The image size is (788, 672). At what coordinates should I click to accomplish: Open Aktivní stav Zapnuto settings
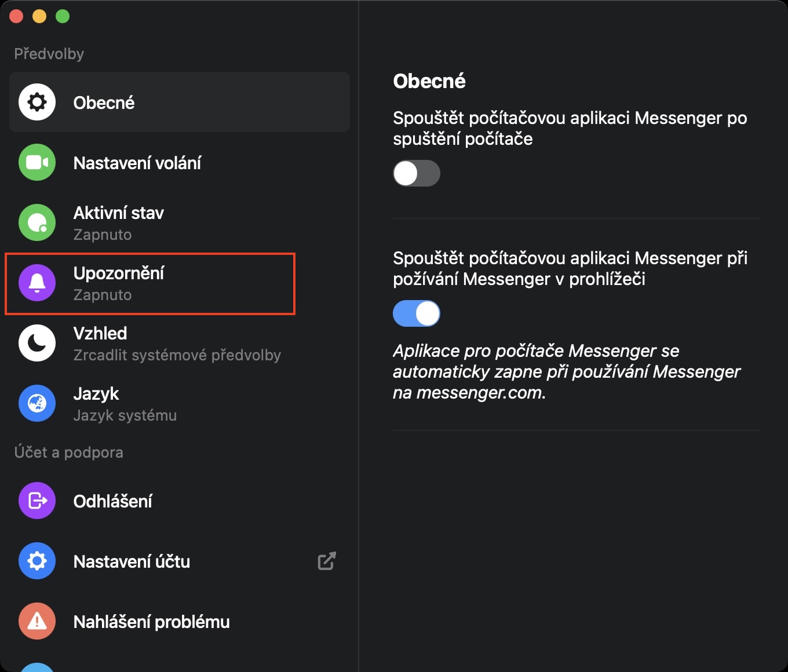coord(119,223)
